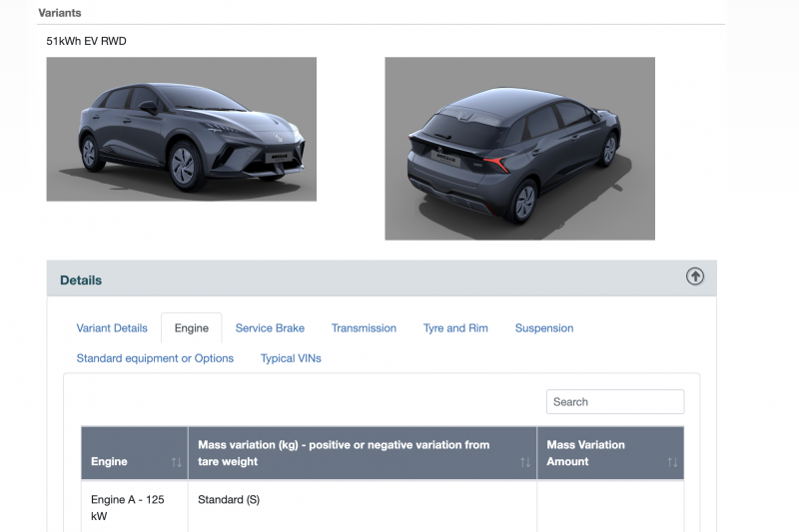799x532 pixels.
Task: Open the front view car image
Action: [x=182, y=130]
